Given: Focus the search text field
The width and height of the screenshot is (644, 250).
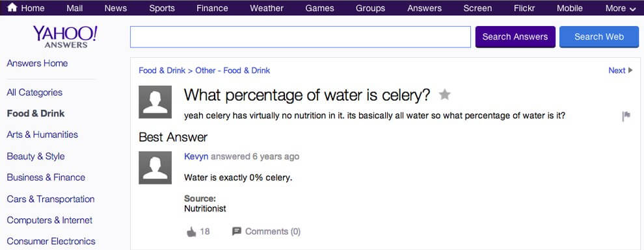Looking at the screenshot, I should [x=301, y=37].
